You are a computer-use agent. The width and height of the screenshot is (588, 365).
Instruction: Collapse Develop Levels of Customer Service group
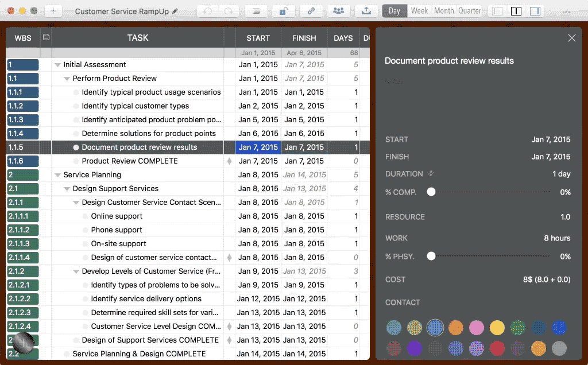[x=76, y=271]
